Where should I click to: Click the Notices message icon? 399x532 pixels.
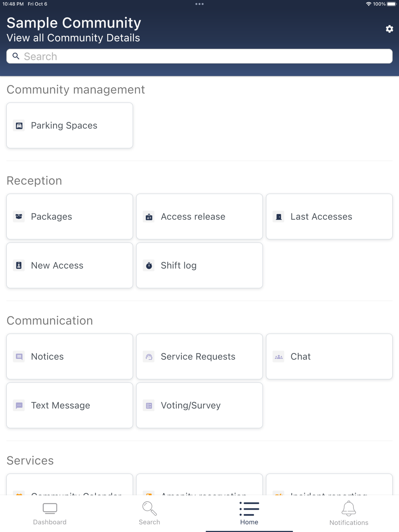(x=19, y=357)
